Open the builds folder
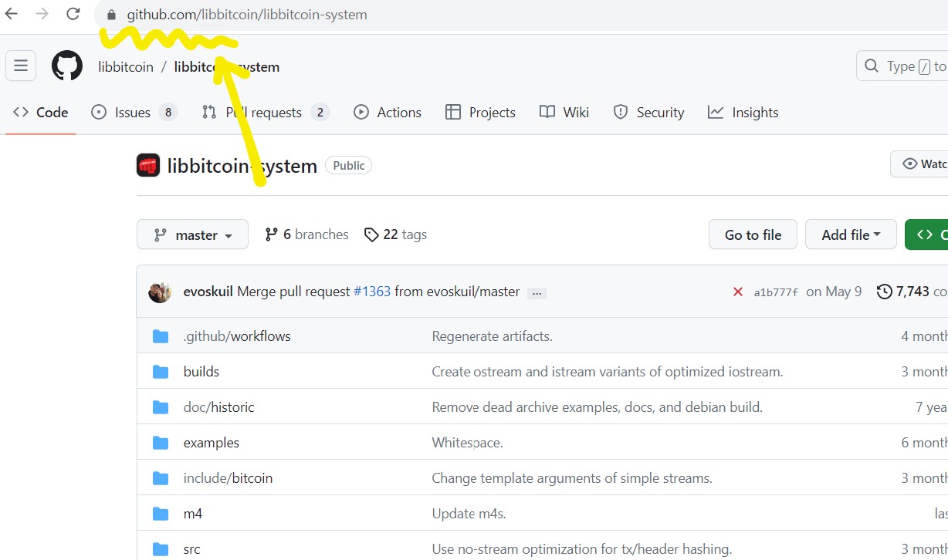Screen dimensions: 948x560 201,372
